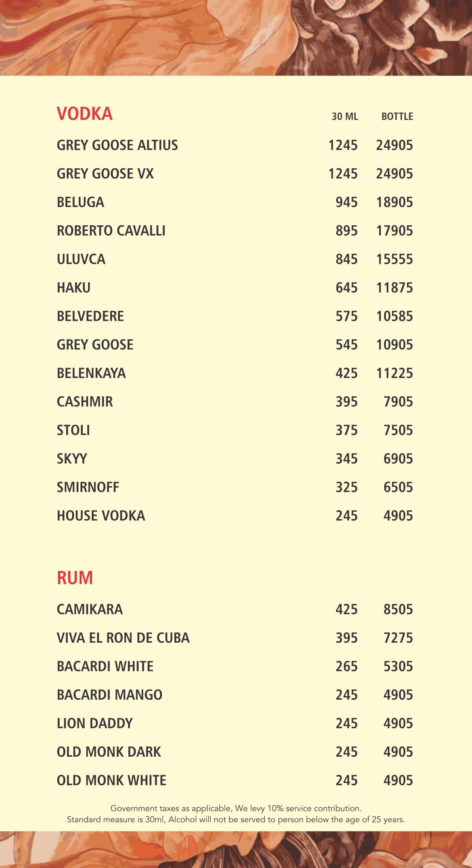
Task: Select the HOUSE VODKA entry
Action: pos(101,516)
